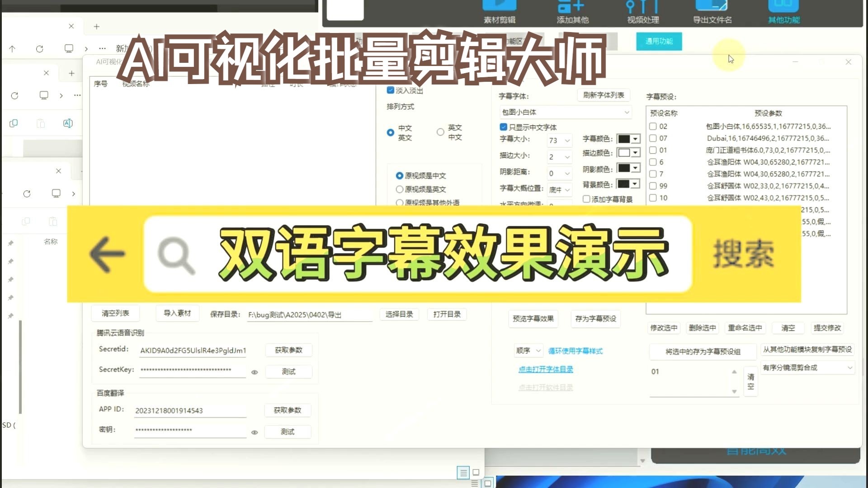Open the 点击打开字体目录 link
Screen dimensions: 868x488
(x=546, y=370)
